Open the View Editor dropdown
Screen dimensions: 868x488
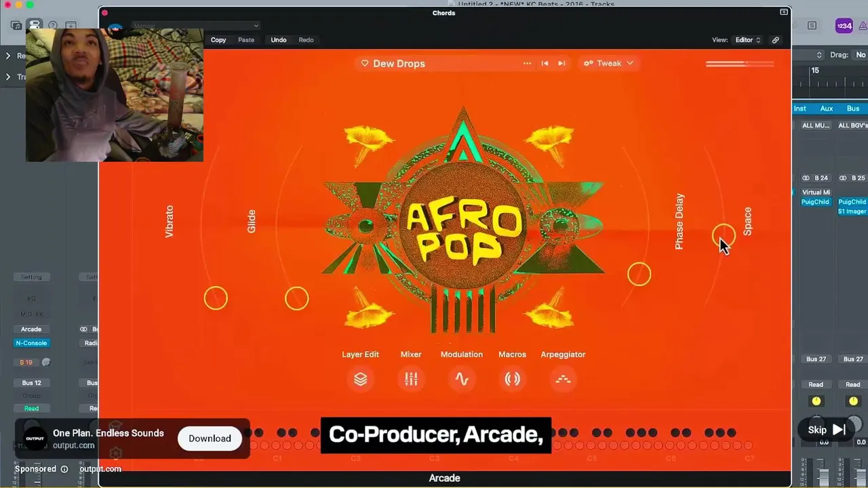(x=748, y=40)
